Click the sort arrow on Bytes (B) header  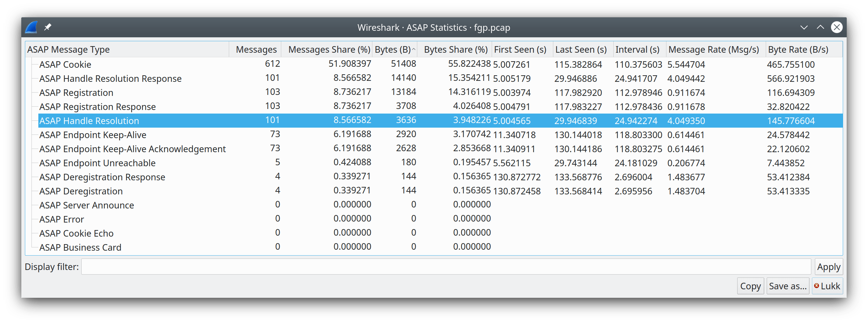click(414, 49)
